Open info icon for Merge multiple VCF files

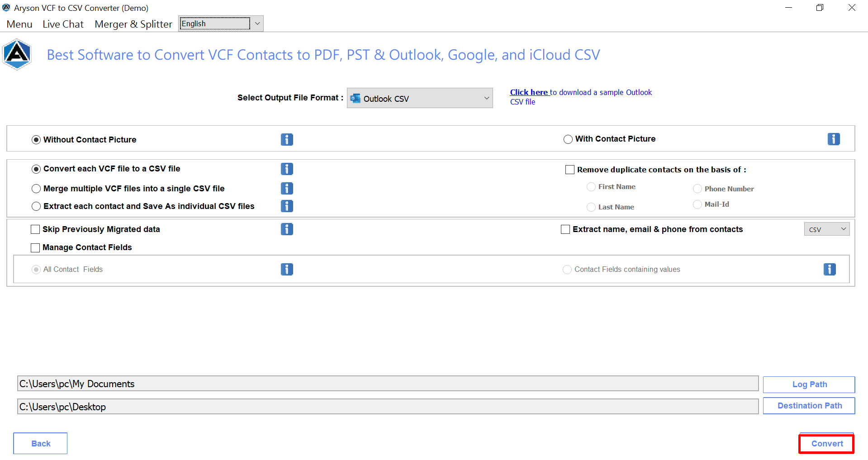[287, 188]
